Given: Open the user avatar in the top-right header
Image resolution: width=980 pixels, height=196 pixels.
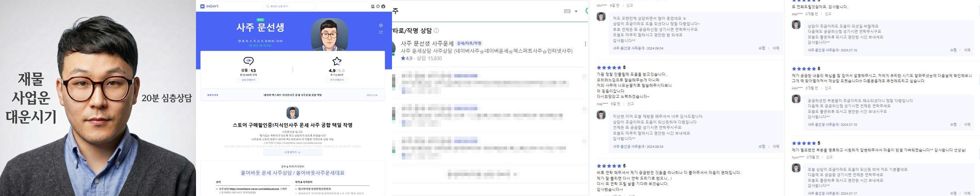Looking at the screenshot, I should (383, 6).
